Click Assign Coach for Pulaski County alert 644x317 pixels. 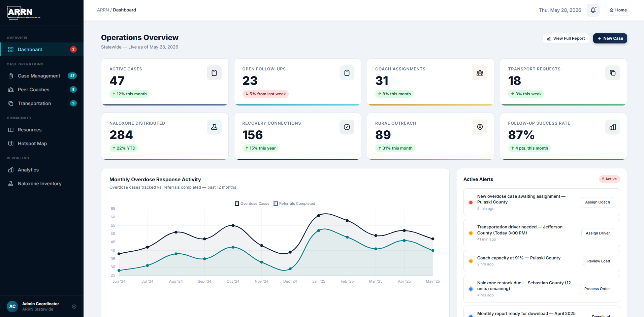(598, 202)
